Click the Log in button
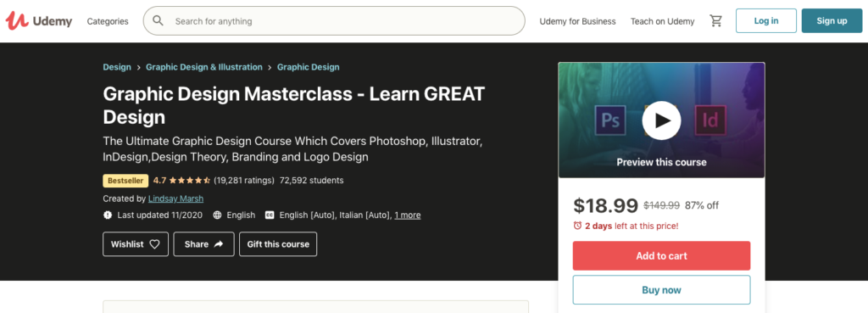 pyautogui.click(x=766, y=21)
